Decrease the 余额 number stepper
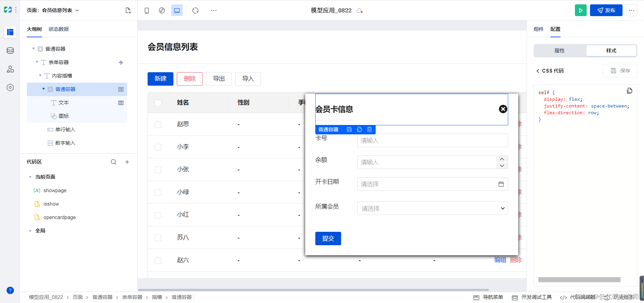Viewport: 644px width, 303px height. coord(502,166)
